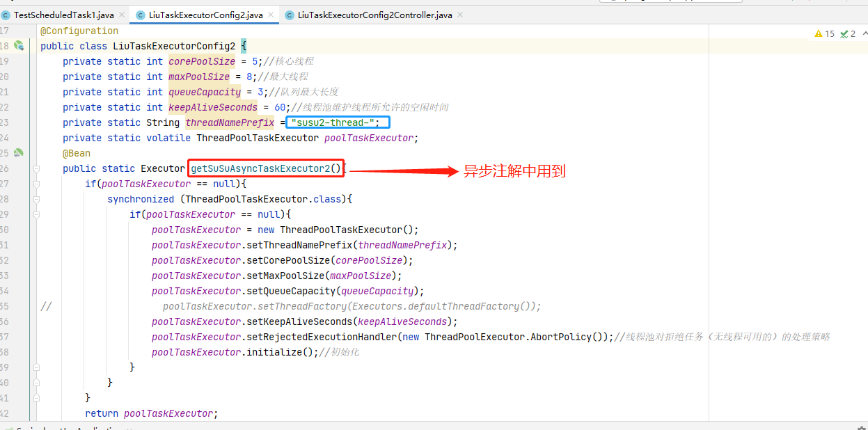Click the Java class icon on TestScheduledTask1.java tab

click(7, 13)
